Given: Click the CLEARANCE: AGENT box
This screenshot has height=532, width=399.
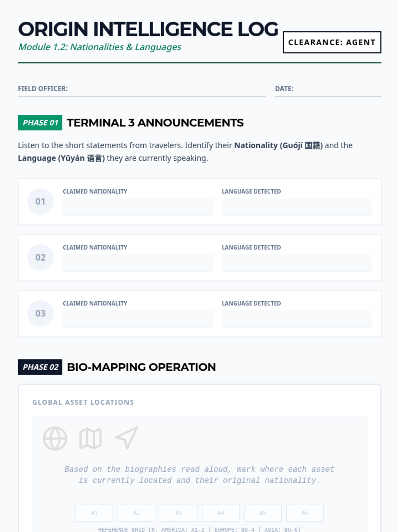Looking at the screenshot, I should (x=332, y=42).
